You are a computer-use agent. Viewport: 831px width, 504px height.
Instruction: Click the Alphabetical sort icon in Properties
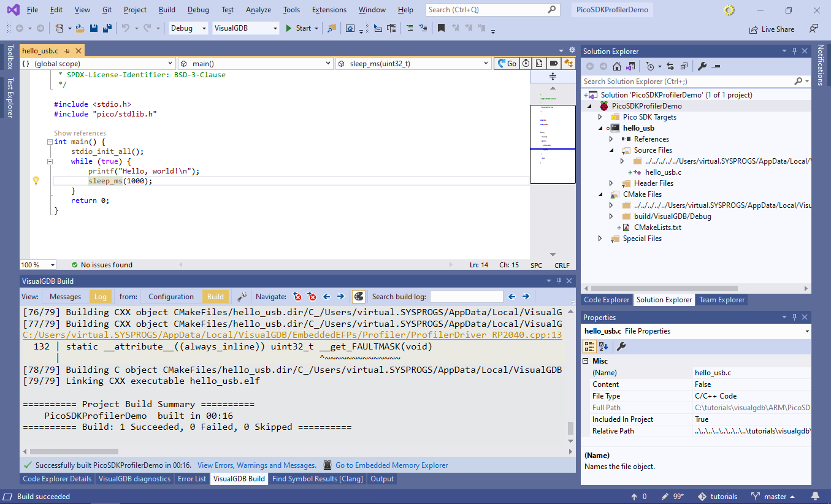click(603, 346)
